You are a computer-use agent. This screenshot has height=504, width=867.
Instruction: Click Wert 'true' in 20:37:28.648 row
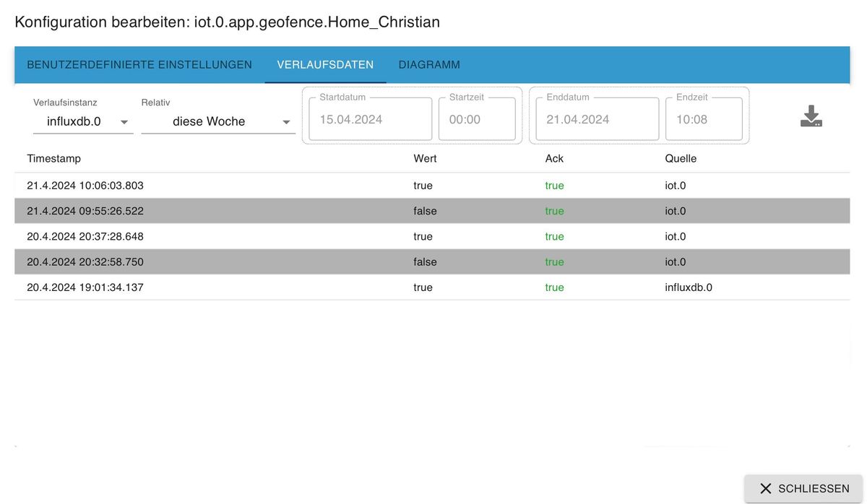(423, 236)
